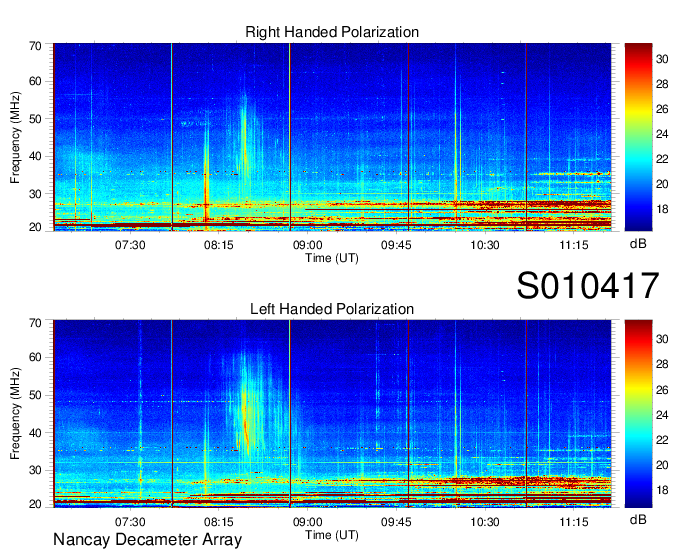This screenshot has height=552, width=680.
Task: Click '09:45' time tick on Left Handed plot
Action: point(396,522)
